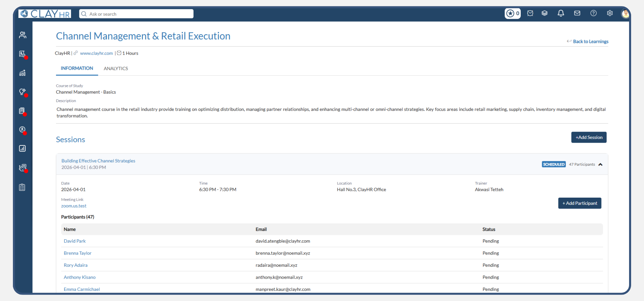The width and height of the screenshot is (644, 301).
Task: Click the Status column header
Action: click(489, 229)
